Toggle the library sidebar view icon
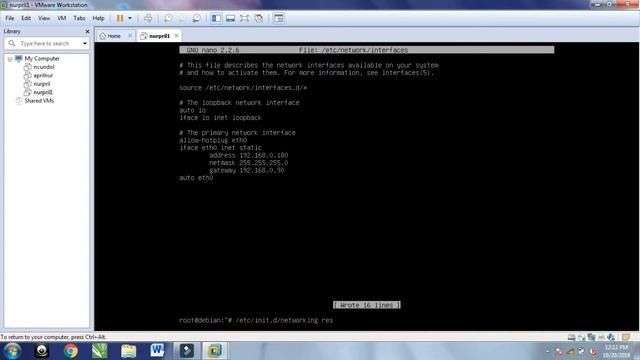 pos(216,18)
